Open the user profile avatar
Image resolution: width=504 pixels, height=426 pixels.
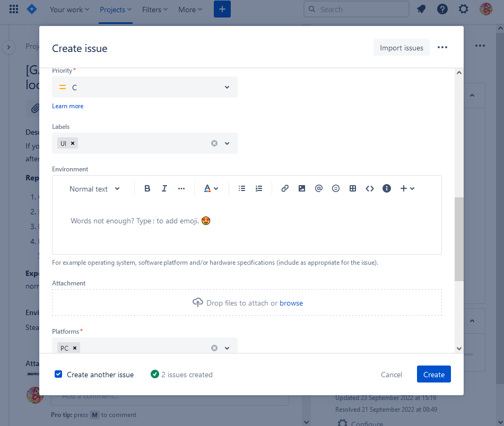(x=485, y=9)
